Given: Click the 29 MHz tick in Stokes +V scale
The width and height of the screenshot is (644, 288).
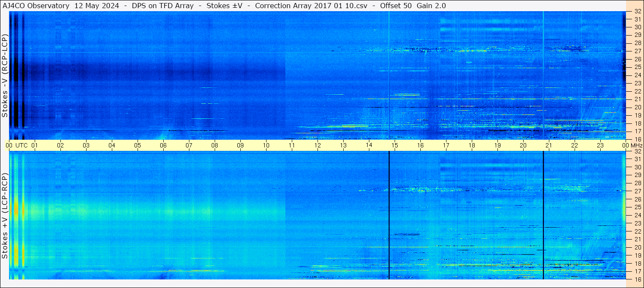Looking at the screenshot, I should tap(638, 175).
